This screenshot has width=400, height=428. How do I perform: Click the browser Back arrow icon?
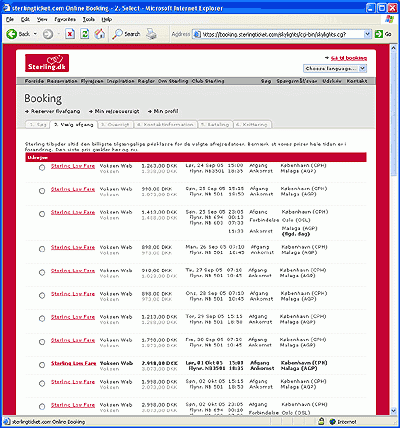12,34
